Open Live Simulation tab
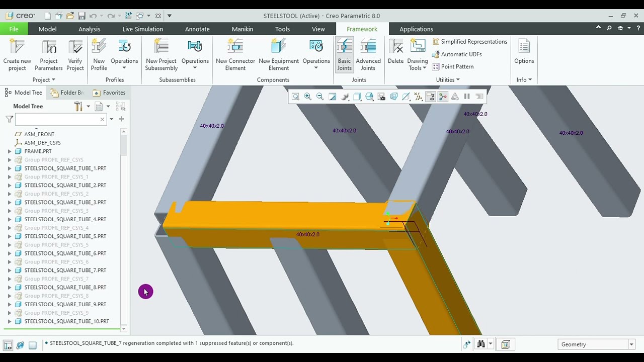Viewport: 644px width, 362px height. (142, 29)
